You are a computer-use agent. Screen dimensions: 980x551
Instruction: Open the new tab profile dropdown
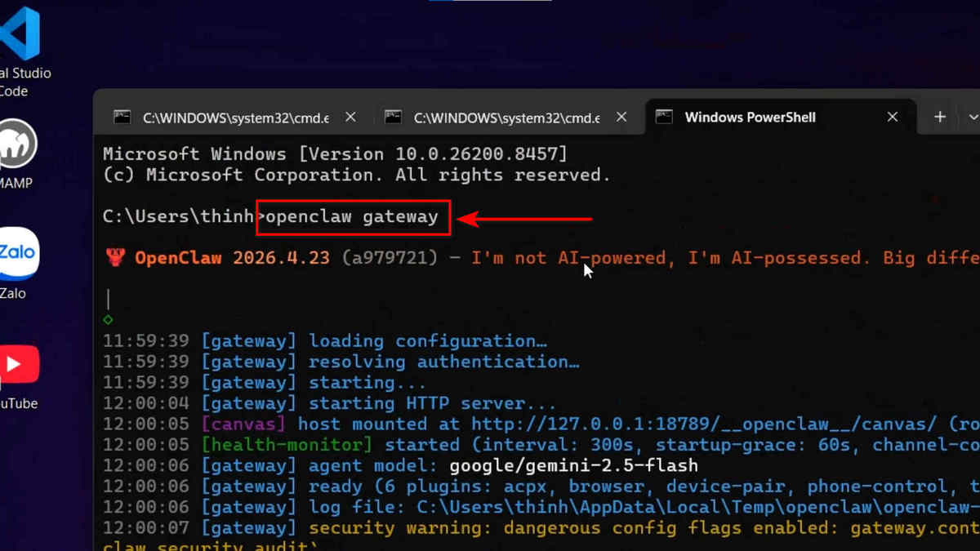pos(973,118)
